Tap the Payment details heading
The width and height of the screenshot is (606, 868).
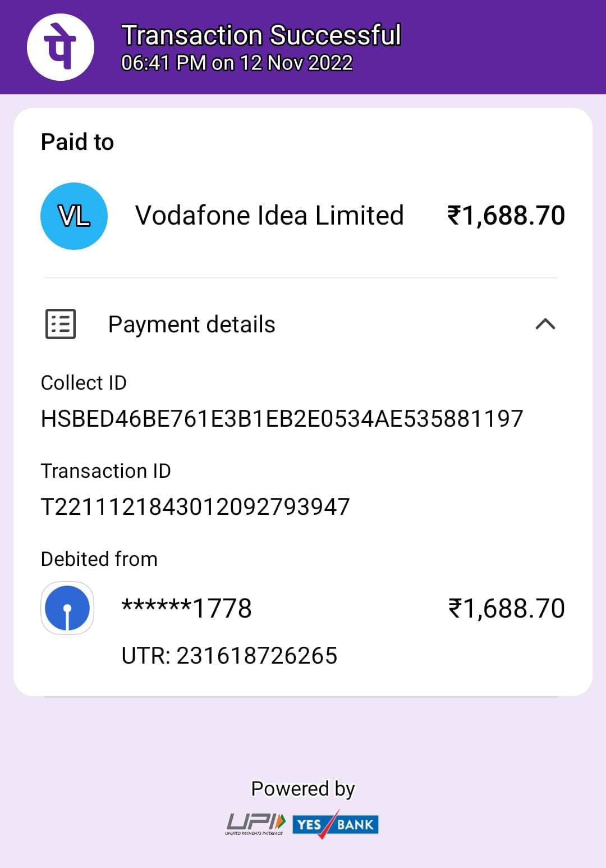(x=192, y=325)
